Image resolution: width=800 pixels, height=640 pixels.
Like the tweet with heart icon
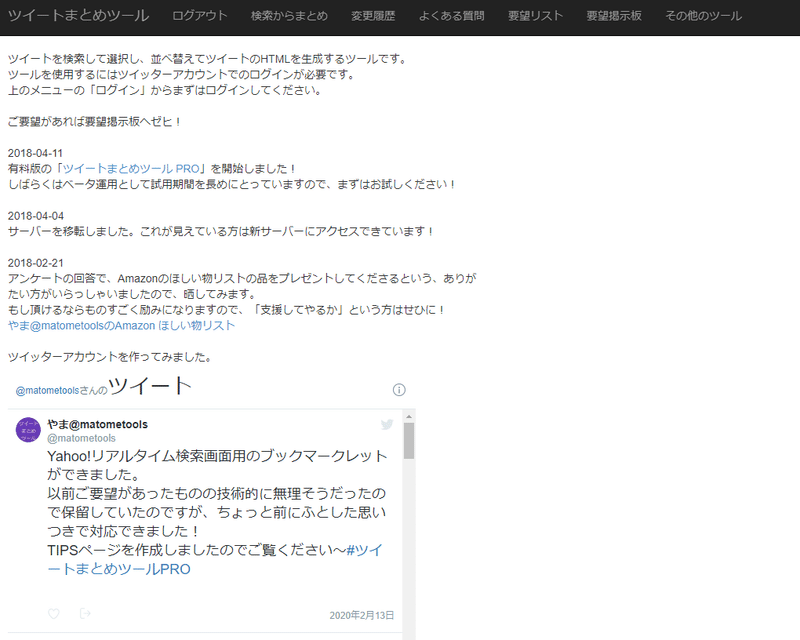pyautogui.click(x=54, y=613)
